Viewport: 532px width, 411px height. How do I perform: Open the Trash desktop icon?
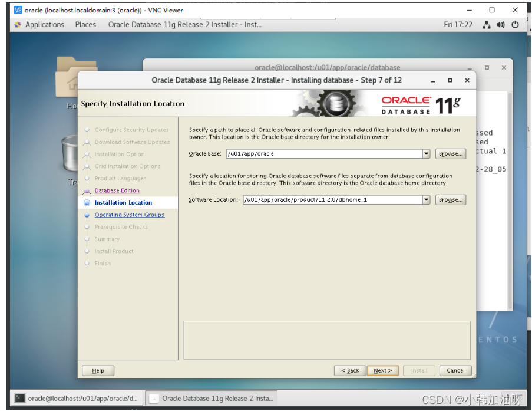70,160
